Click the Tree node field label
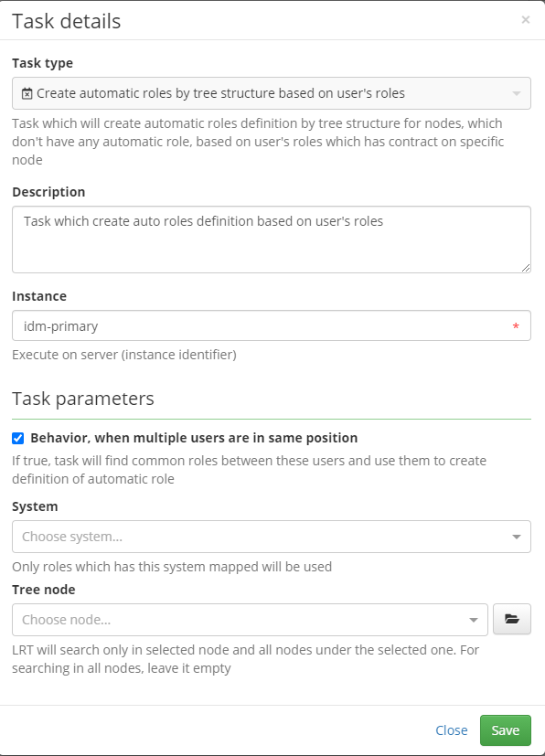 click(43, 590)
